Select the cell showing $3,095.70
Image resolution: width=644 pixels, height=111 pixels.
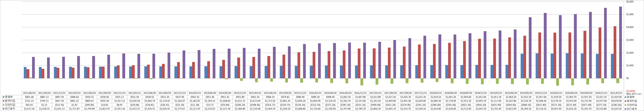[480, 101]
